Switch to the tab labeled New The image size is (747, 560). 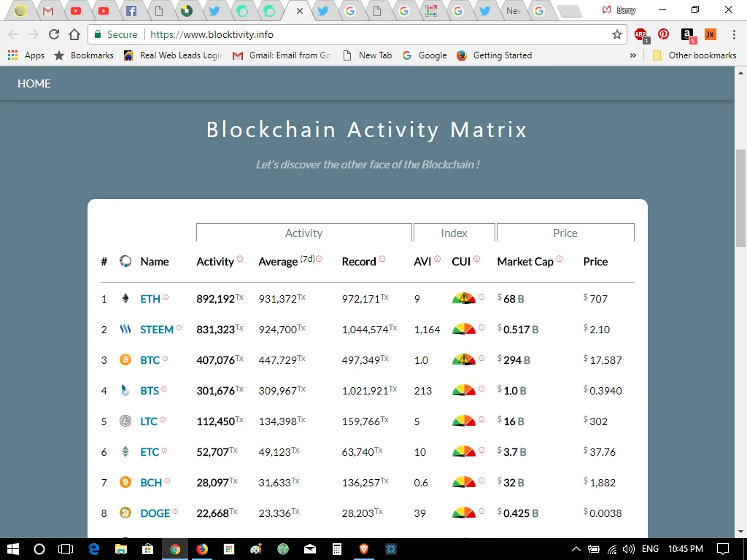click(x=513, y=10)
